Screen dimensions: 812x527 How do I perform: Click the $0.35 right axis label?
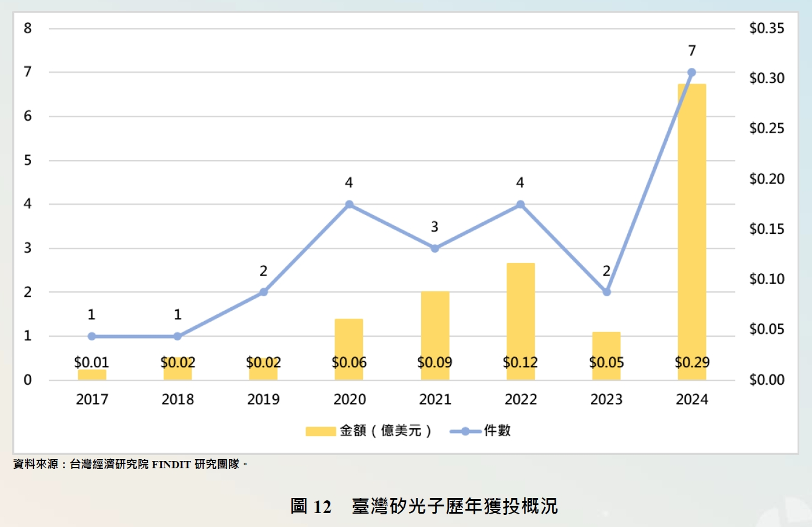point(767,28)
